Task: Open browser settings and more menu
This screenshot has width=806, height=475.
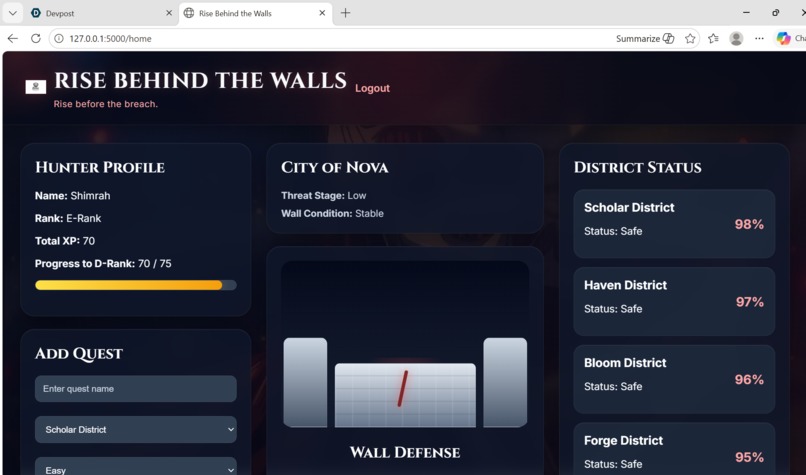Action: 759,39
